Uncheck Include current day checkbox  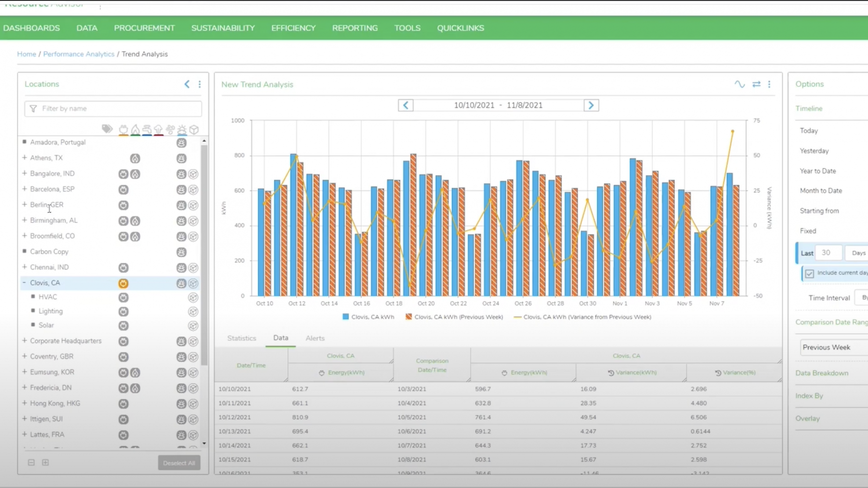[810, 273]
